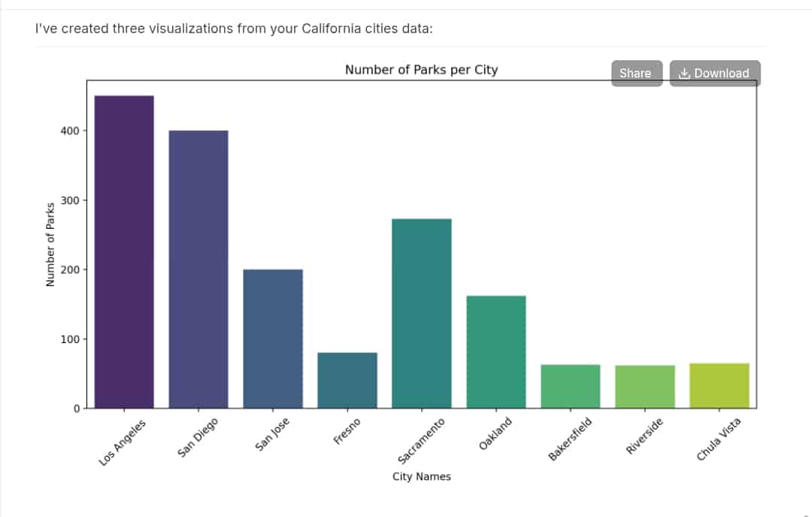Click the San Jose bar
Viewport: 812px width, 517px height.
[x=273, y=339]
